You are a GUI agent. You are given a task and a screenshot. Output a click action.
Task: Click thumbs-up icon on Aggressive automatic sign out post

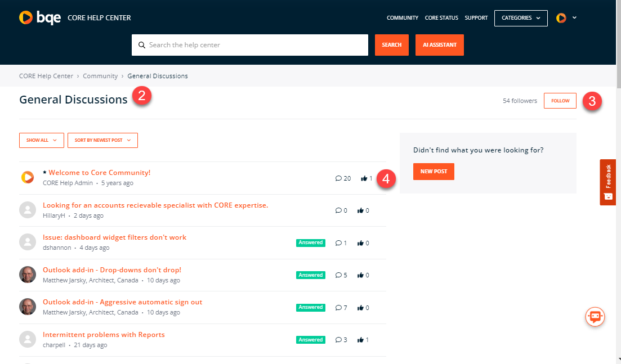360,307
